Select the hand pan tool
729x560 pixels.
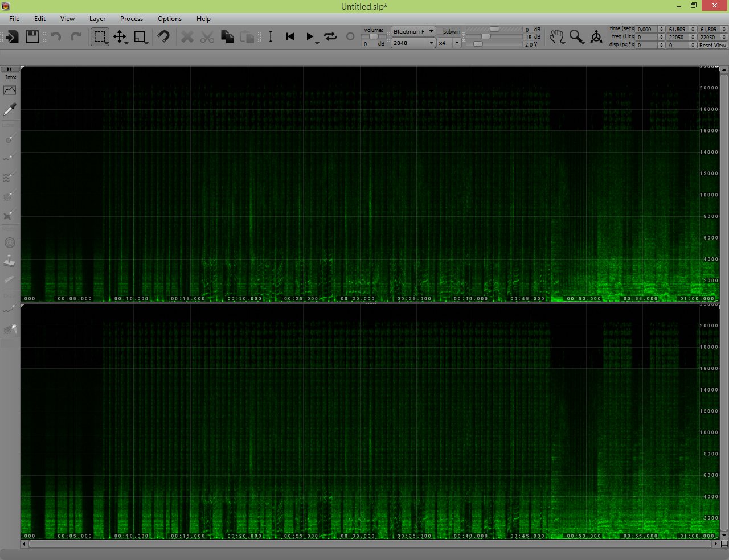(x=557, y=37)
